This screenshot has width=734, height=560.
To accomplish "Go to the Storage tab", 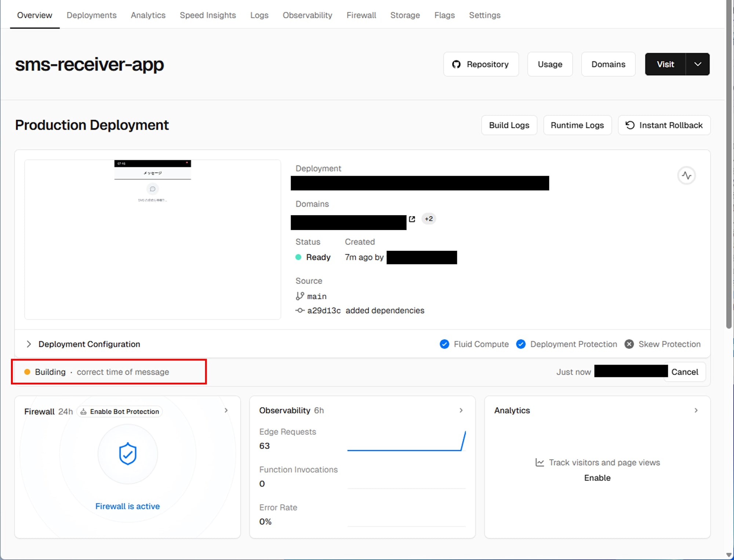I will [x=405, y=15].
